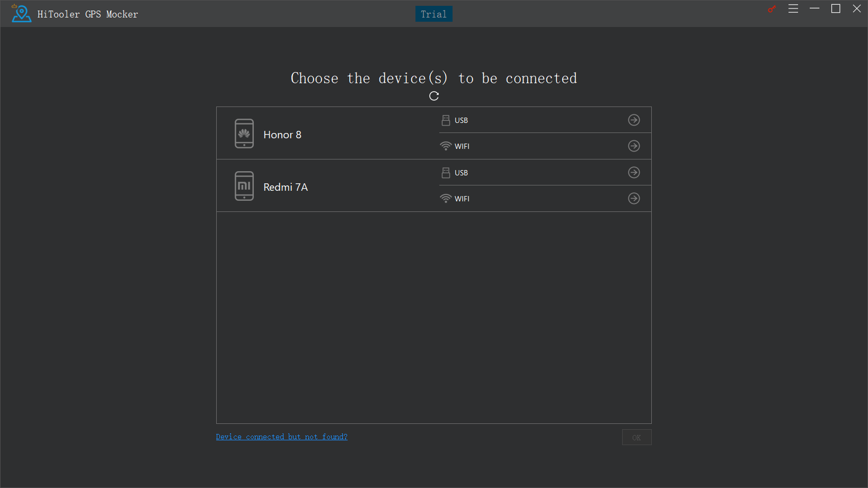Open 'Device connected but not found?' link
This screenshot has width=868, height=488.
point(281,437)
